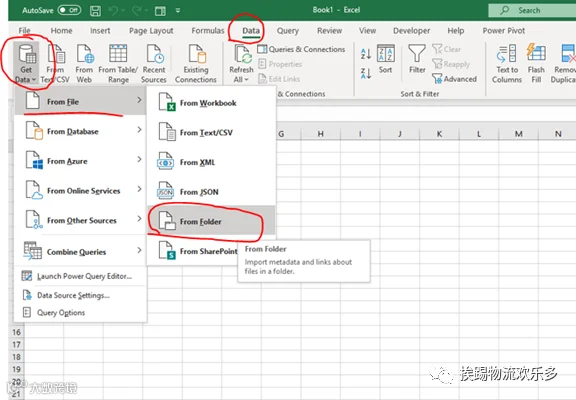Select the Data ribbon tab
576x400 pixels.
point(251,31)
